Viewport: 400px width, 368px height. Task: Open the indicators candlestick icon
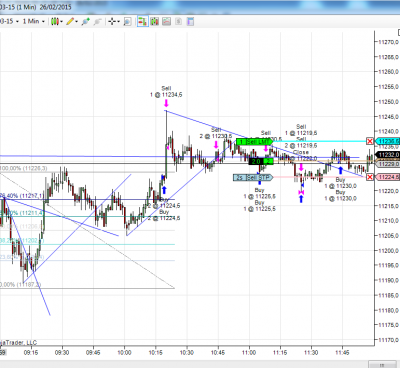pyautogui.click(x=154, y=22)
